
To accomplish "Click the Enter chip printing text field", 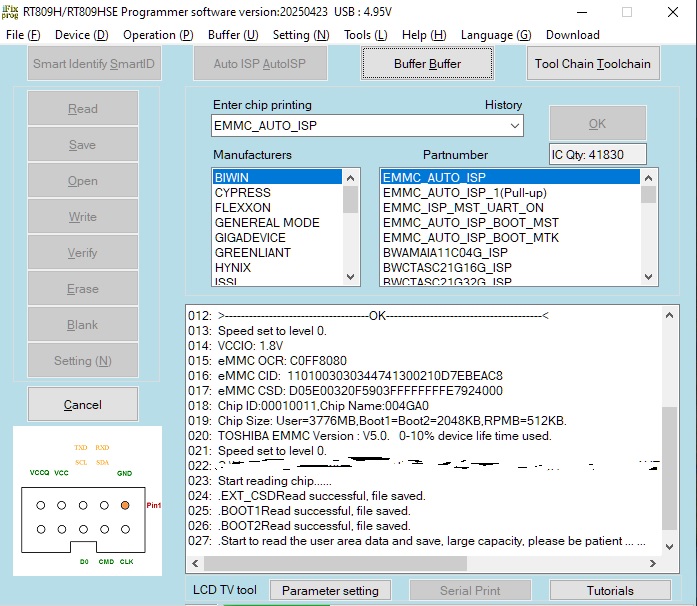I will pos(360,126).
